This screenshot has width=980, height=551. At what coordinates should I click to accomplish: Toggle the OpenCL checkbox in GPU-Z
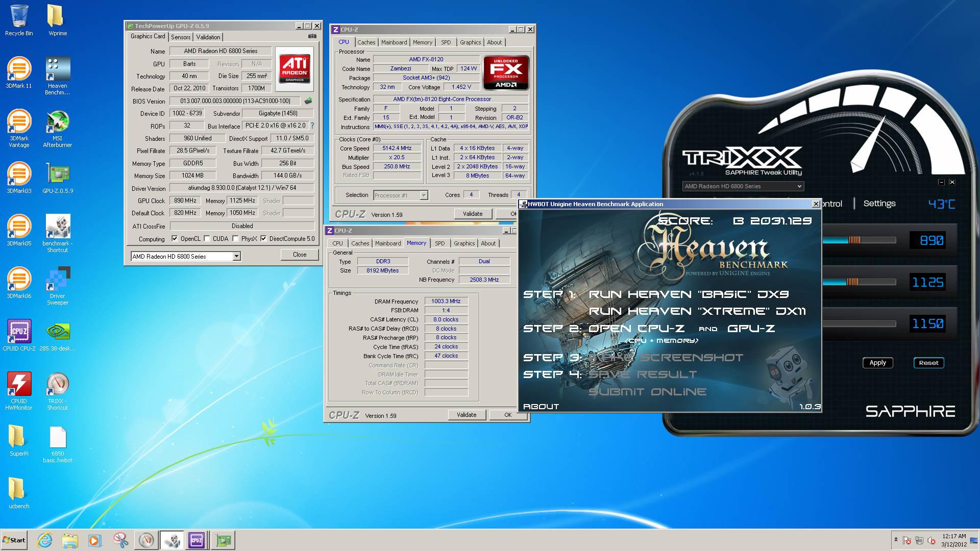coord(175,238)
